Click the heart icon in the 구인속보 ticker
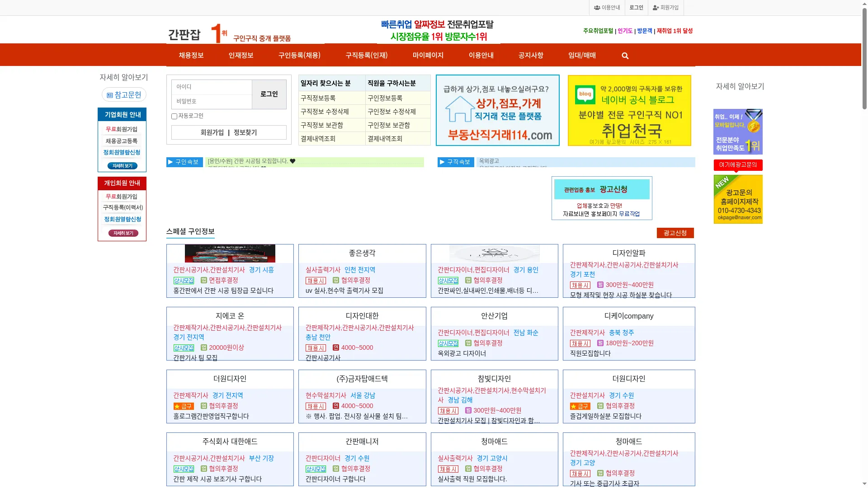Viewport: 868px width, 488px height. coord(292,161)
